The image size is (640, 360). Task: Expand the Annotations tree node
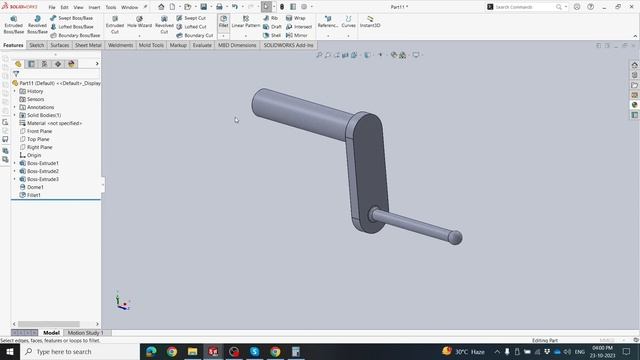click(15, 107)
